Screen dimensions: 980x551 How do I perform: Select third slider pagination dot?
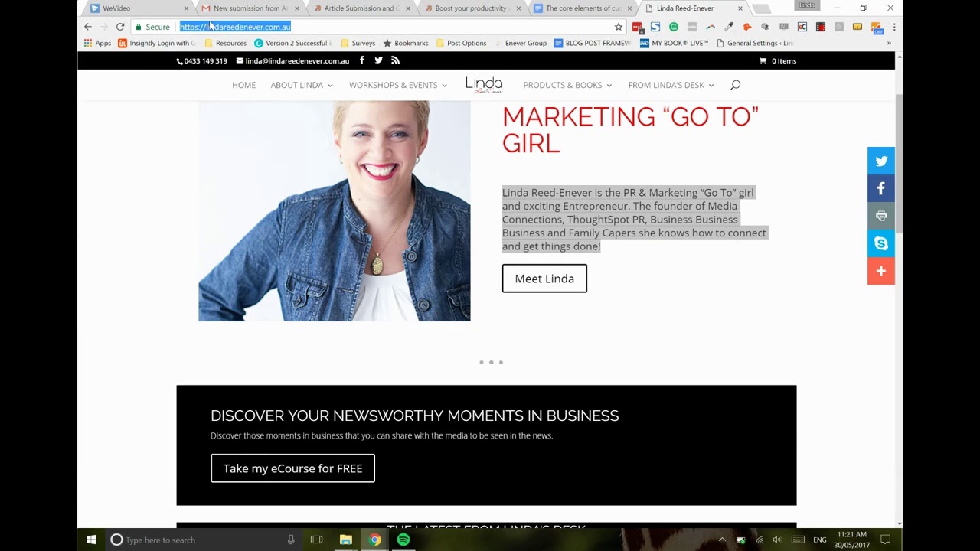click(501, 362)
